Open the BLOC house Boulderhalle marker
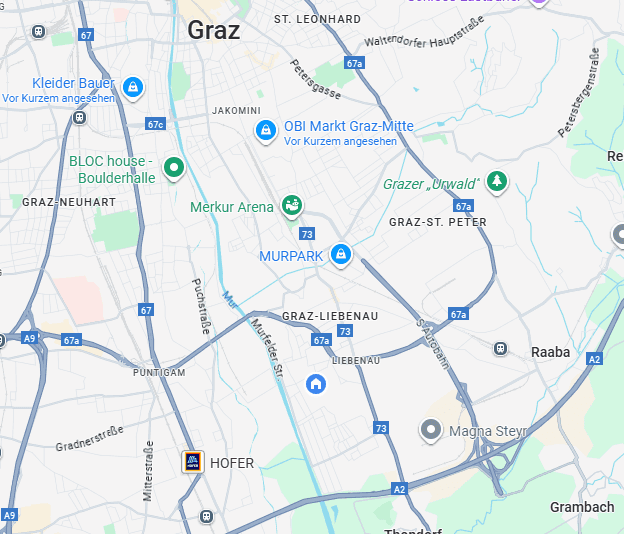Screen dimensions: 624x534 tap(174, 168)
